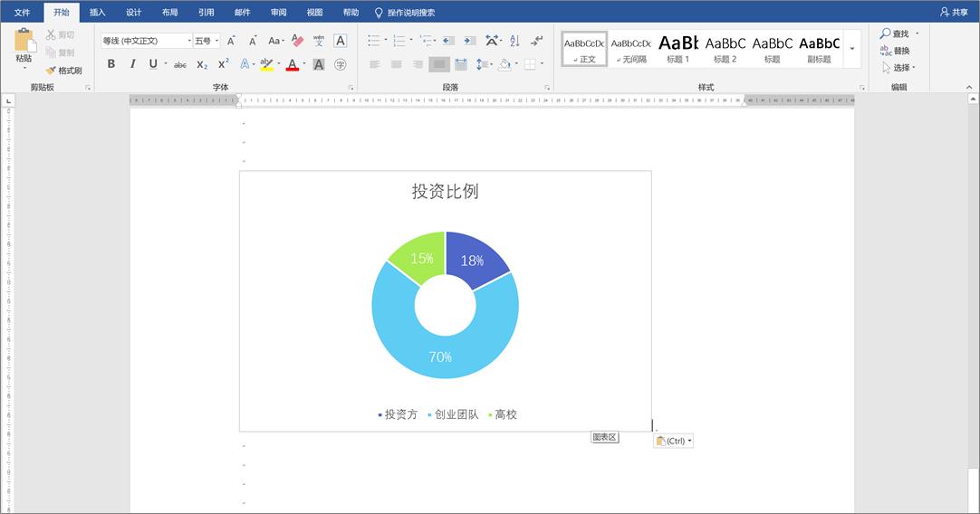Click the bulleted list icon
Viewport: 980px width, 514px height.
click(374, 41)
